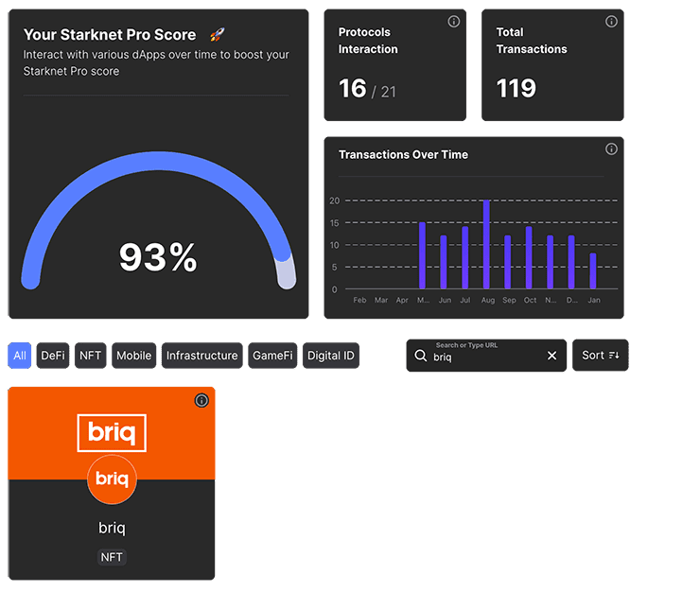
Task: Click the Jul bar in the chart
Action: [x=464, y=257]
